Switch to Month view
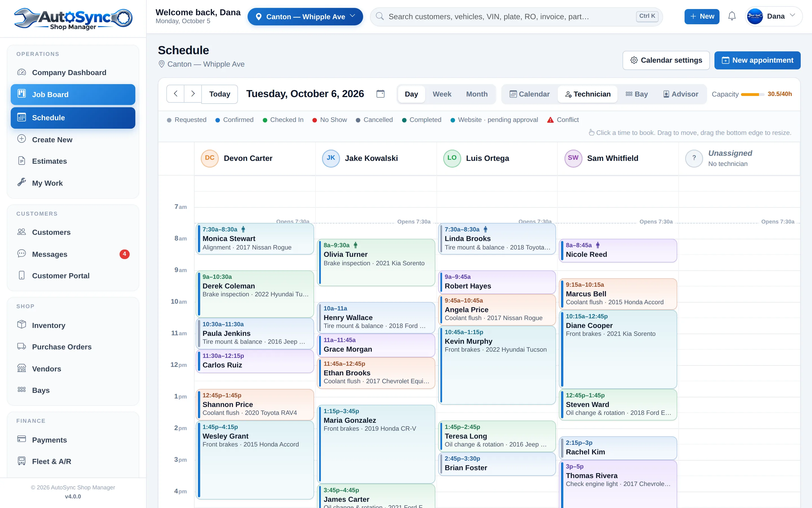Viewport: 812px width, 508px height. point(476,94)
